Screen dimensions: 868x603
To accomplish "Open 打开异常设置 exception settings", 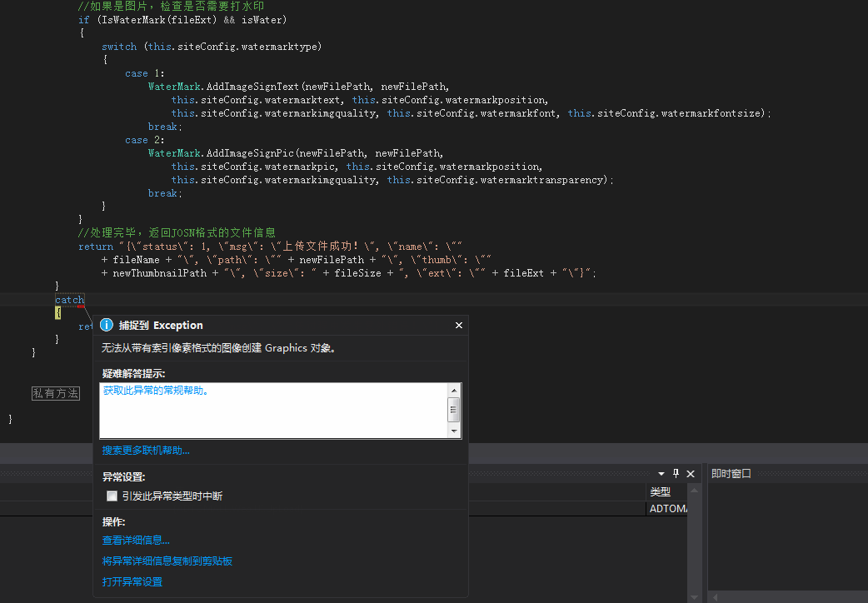I will [x=132, y=582].
